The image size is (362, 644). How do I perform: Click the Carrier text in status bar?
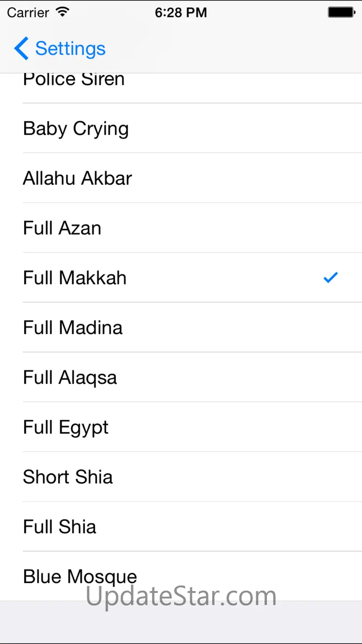[28, 13]
